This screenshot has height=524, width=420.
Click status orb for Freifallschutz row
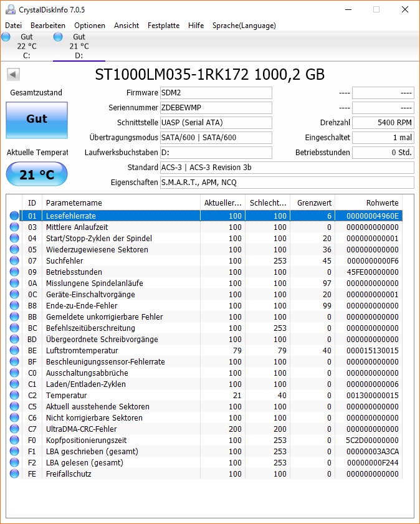(x=14, y=474)
